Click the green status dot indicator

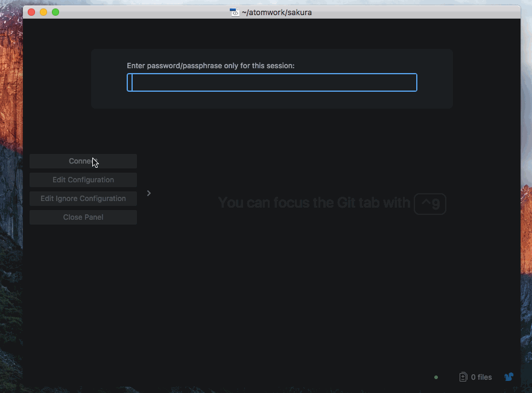pyautogui.click(x=436, y=377)
